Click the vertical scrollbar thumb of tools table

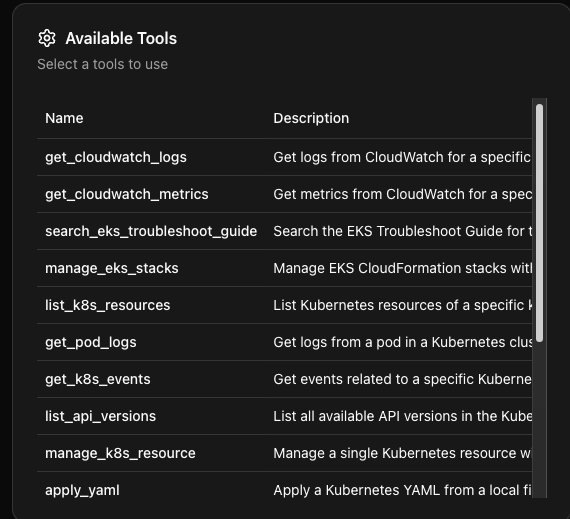pyautogui.click(x=539, y=223)
